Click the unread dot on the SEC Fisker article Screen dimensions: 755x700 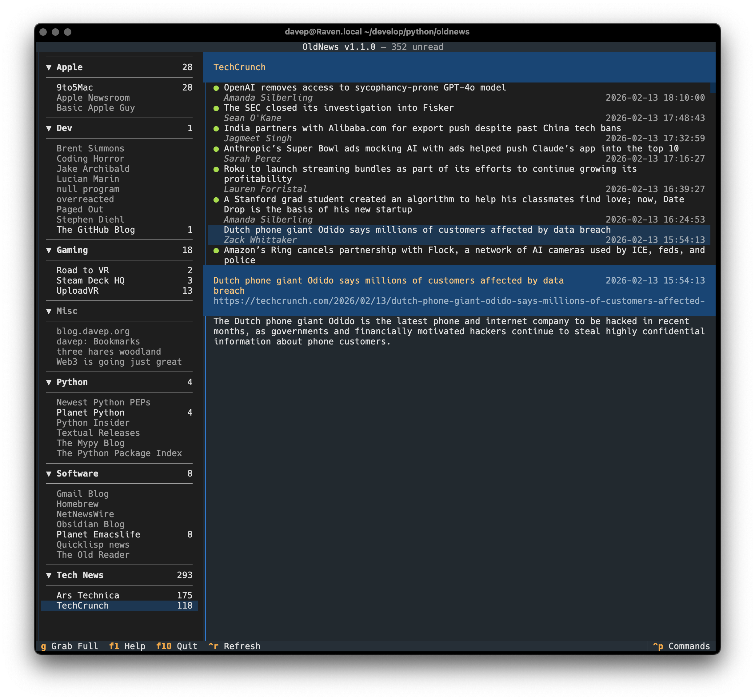point(216,108)
